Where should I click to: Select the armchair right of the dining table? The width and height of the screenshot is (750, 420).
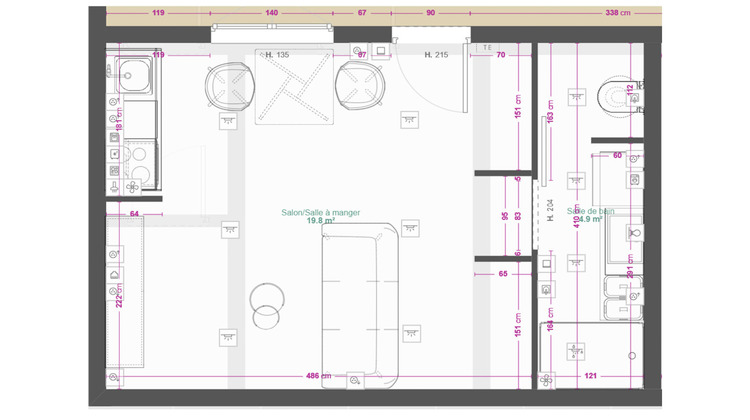click(360, 87)
